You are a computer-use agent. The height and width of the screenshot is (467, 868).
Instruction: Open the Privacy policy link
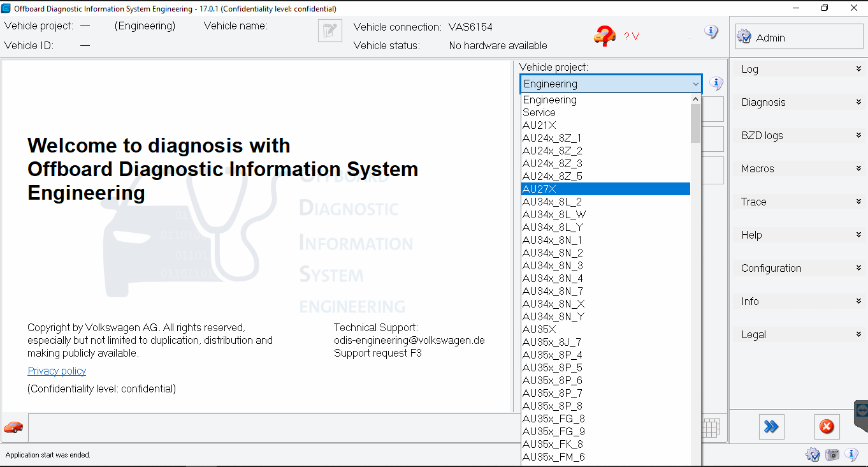point(57,371)
